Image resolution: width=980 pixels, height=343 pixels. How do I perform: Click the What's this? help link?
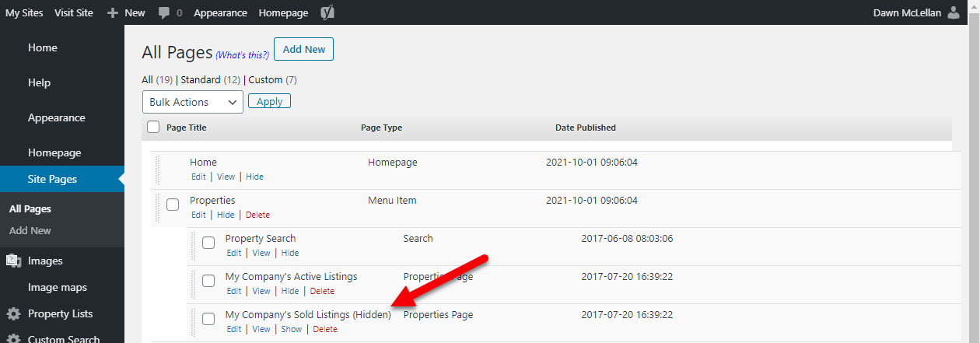[x=243, y=54]
